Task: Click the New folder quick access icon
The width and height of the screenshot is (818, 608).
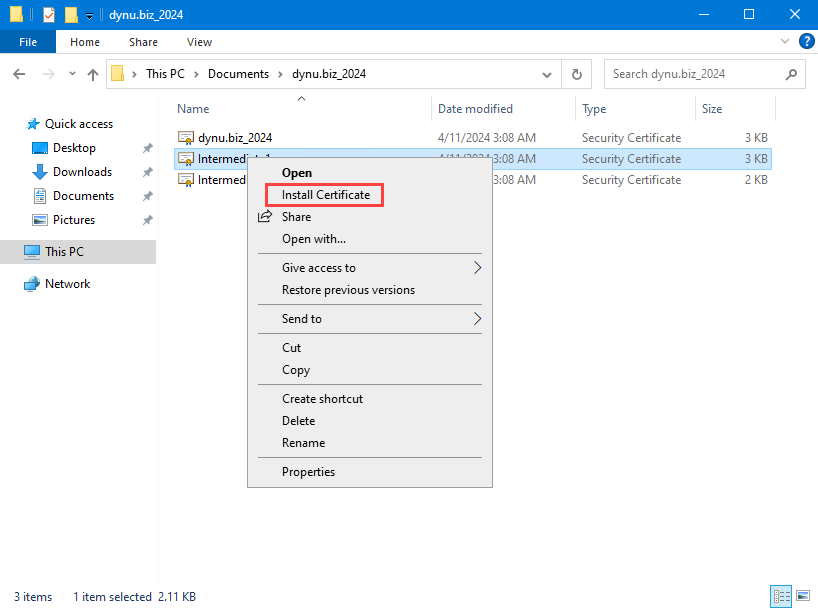Action: (x=71, y=15)
